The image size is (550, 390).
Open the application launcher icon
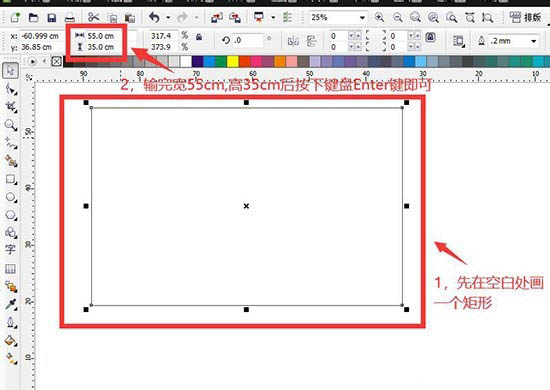259,17
